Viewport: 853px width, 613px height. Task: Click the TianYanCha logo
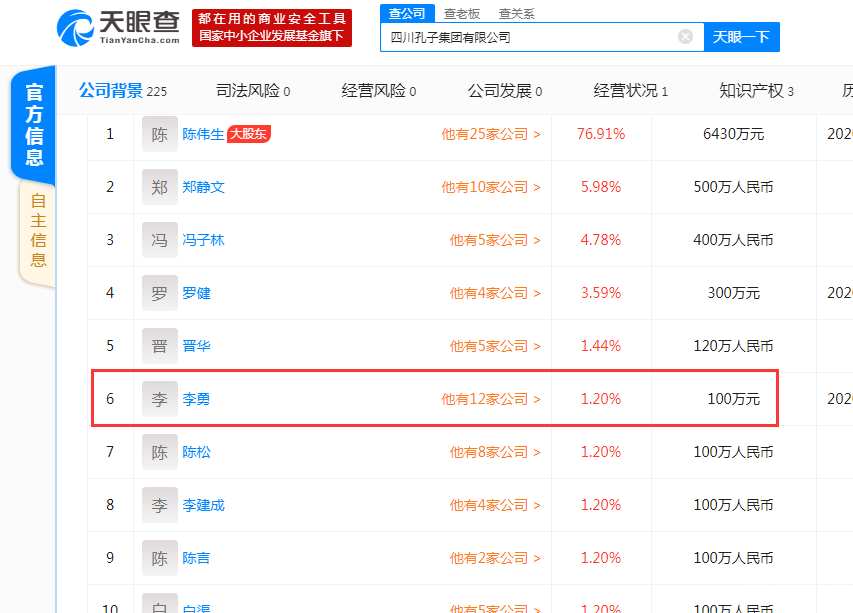(118, 28)
